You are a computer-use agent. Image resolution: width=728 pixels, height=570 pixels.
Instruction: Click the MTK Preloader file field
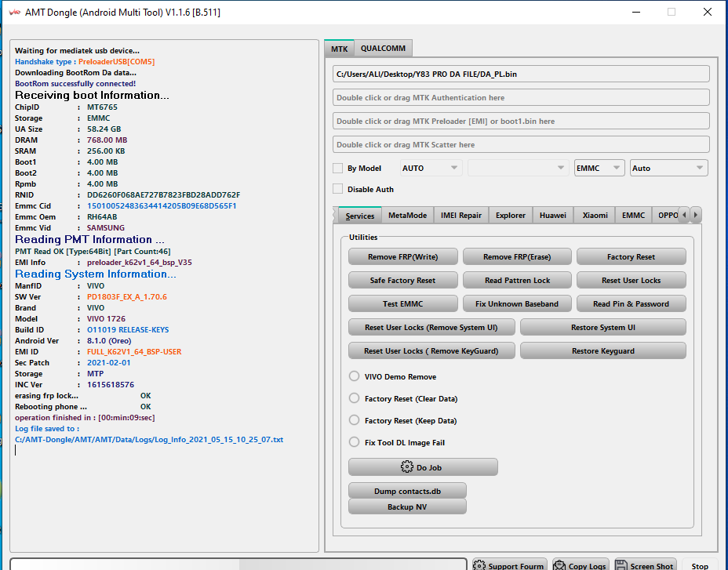click(x=521, y=122)
